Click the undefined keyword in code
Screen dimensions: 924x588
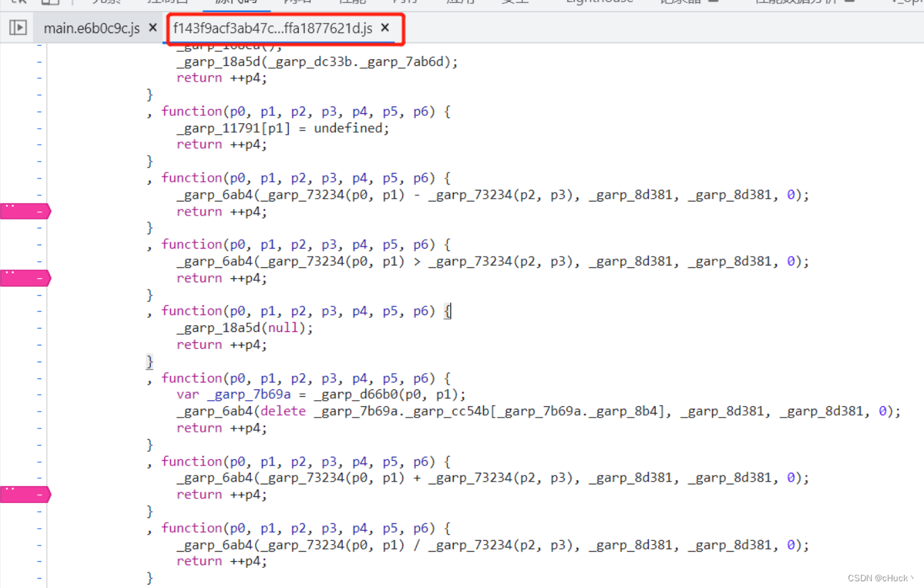348,128
